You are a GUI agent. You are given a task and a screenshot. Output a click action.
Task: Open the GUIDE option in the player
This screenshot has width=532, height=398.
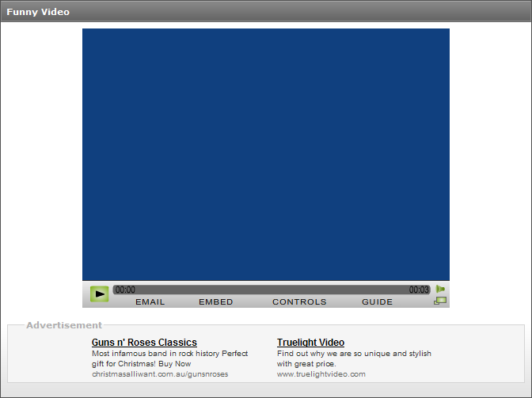point(377,301)
